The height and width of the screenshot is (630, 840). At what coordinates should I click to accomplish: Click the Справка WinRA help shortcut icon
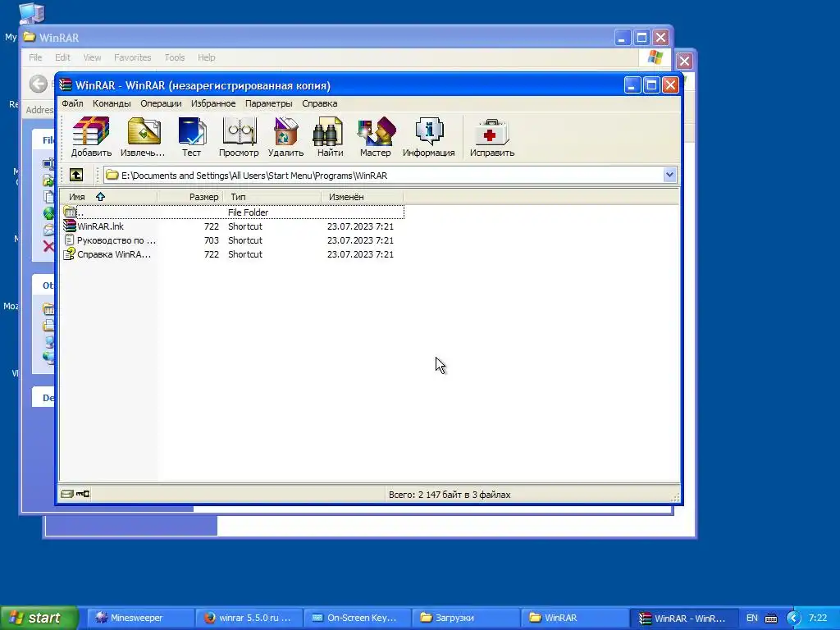click(70, 254)
